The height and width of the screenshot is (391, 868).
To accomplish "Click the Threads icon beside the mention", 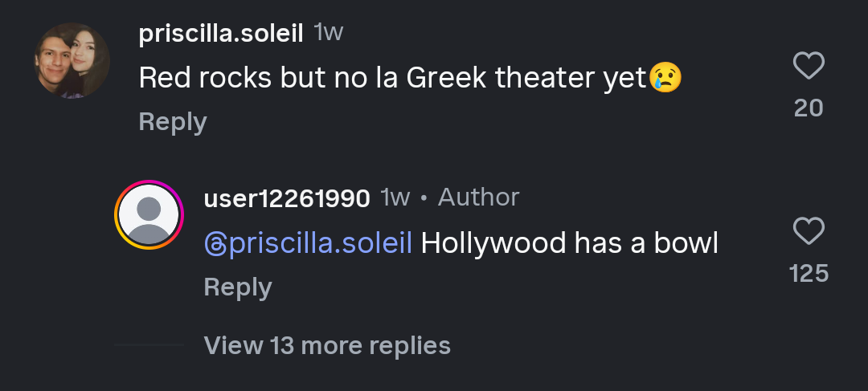I will point(215,243).
